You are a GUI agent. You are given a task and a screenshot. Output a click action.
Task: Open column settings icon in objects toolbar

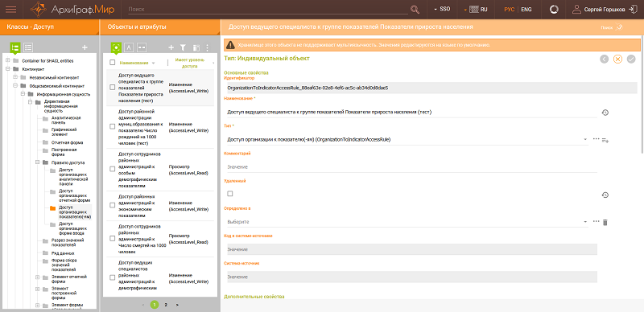click(x=196, y=48)
